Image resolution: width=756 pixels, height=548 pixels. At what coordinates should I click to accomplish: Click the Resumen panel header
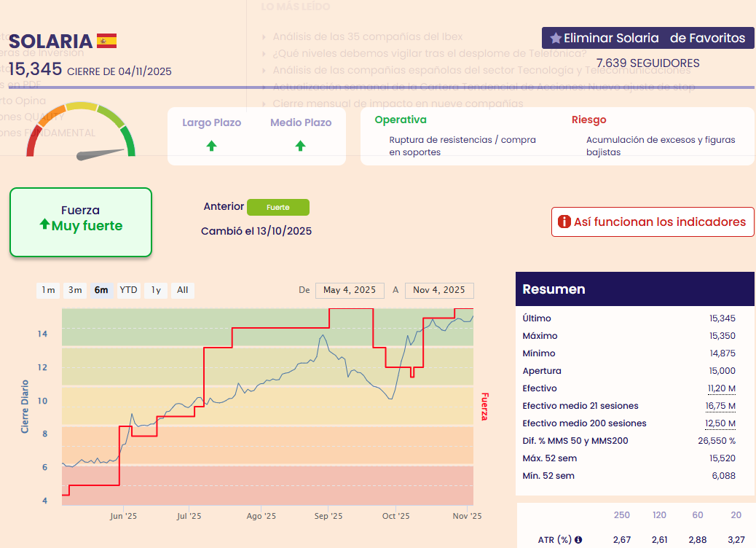[x=635, y=289]
